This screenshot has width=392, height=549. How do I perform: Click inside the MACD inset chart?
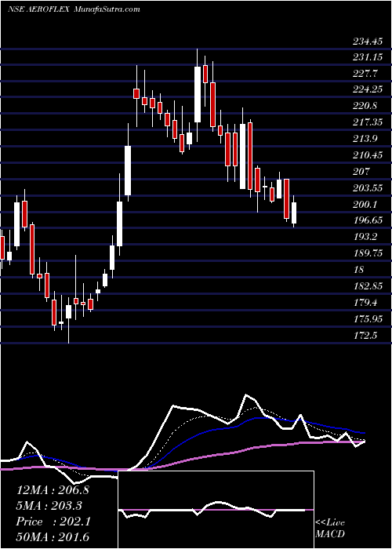click(x=216, y=510)
